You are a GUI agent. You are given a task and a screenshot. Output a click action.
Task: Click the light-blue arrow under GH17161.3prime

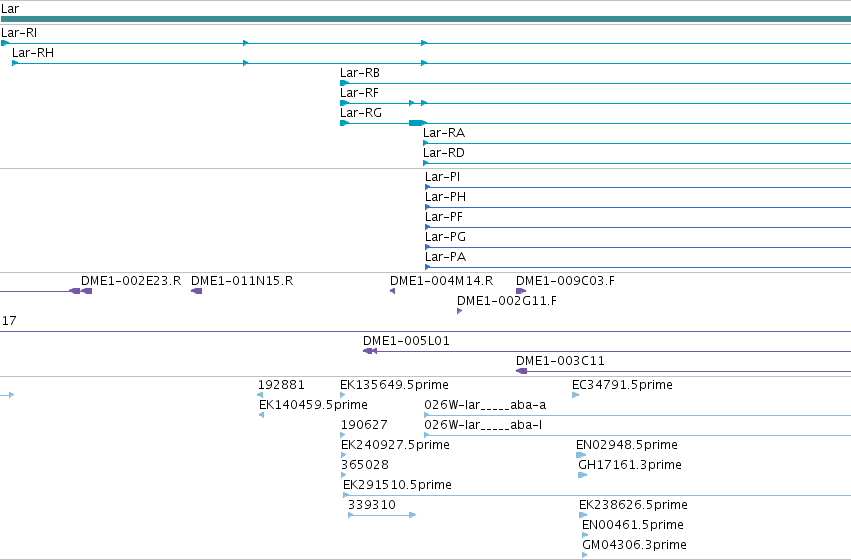(x=582, y=475)
